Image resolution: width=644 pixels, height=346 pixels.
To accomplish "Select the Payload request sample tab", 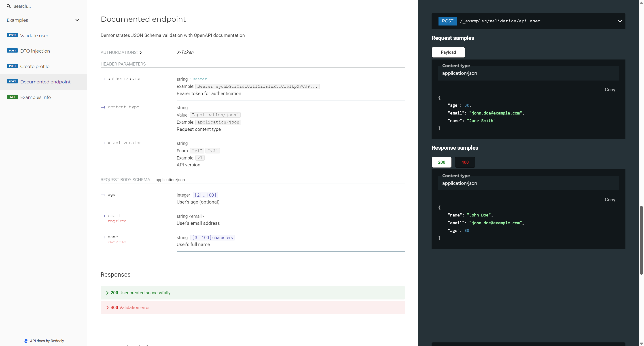I will coord(448,52).
